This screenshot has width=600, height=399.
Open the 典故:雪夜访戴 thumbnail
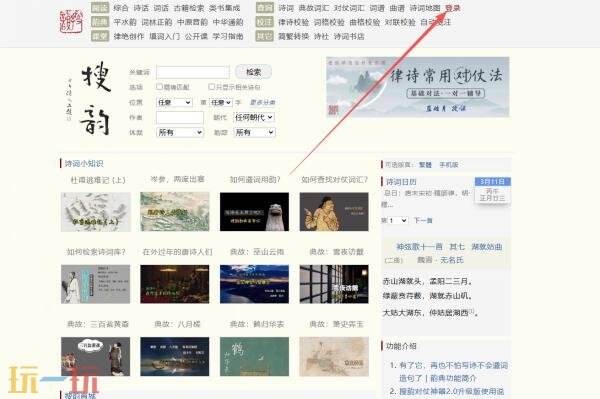pos(334,284)
